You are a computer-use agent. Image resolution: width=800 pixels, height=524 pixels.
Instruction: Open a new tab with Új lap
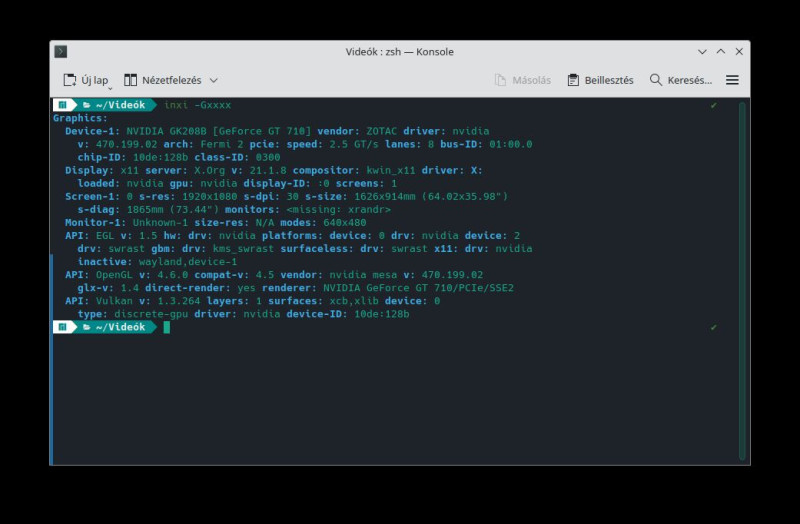click(86, 80)
